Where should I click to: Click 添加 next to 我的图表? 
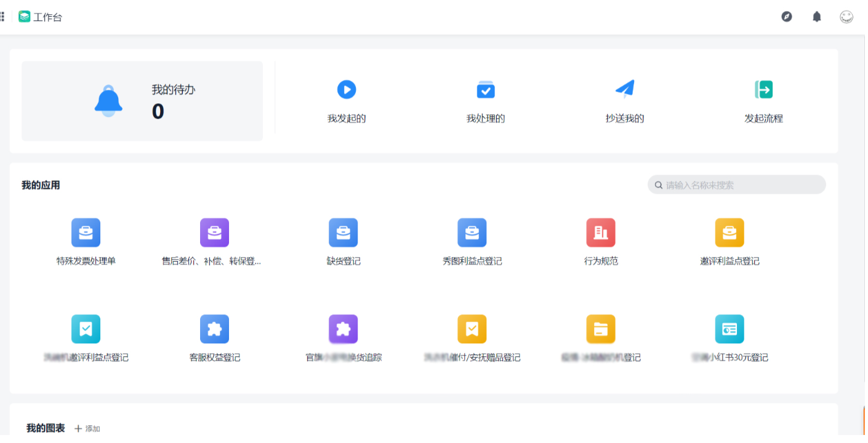[x=87, y=428]
